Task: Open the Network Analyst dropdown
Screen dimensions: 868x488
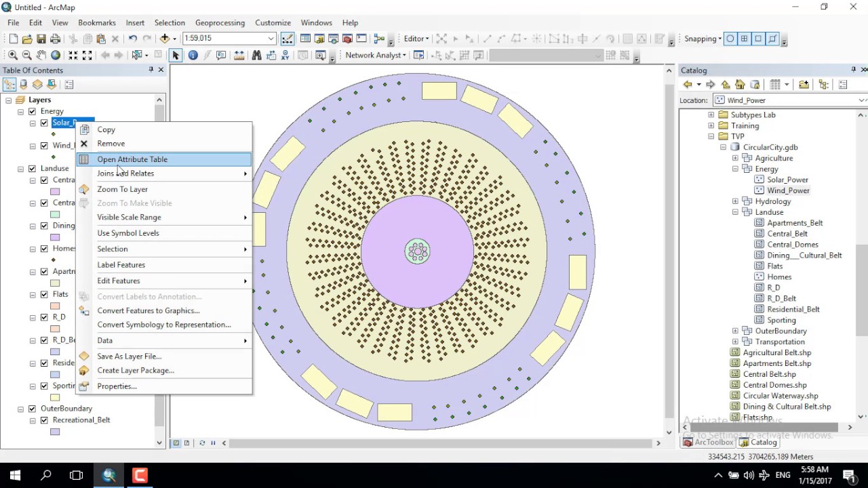Action: pyautogui.click(x=376, y=56)
